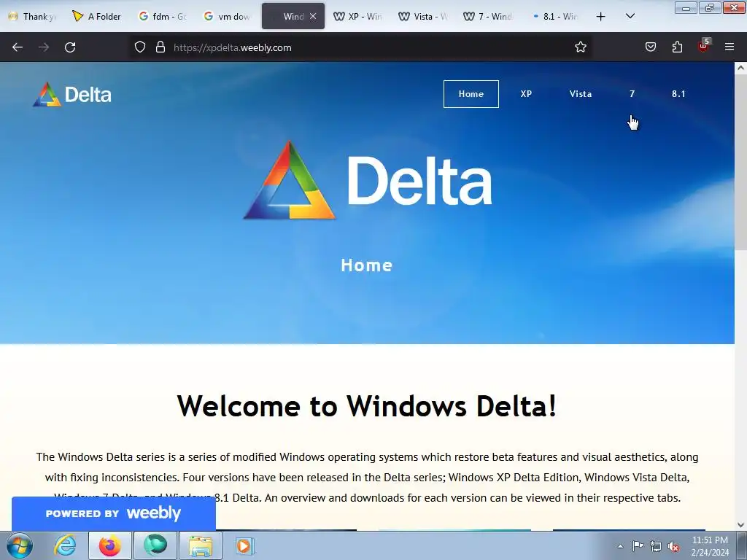Show site security padlock info
The image size is (747, 560).
(x=160, y=47)
